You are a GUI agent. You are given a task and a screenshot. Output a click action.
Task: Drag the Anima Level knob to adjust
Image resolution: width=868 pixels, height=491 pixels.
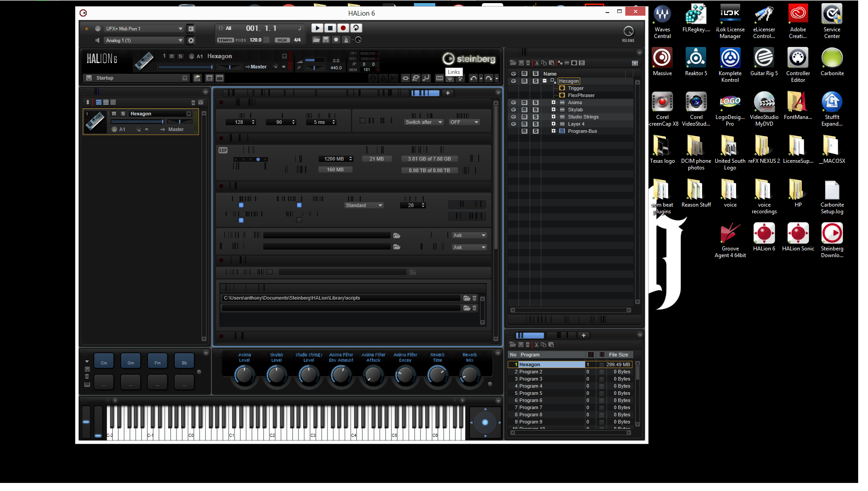pyautogui.click(x=244, y=374)
